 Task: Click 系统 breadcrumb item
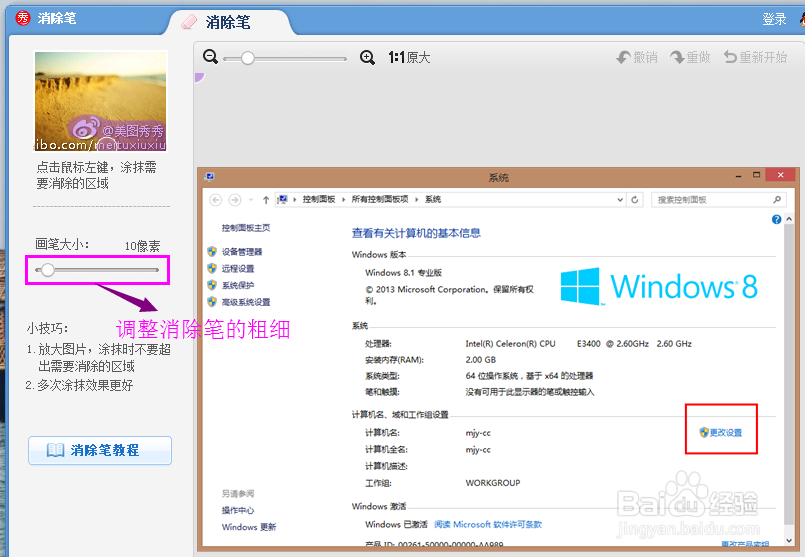tap(433, 199)
